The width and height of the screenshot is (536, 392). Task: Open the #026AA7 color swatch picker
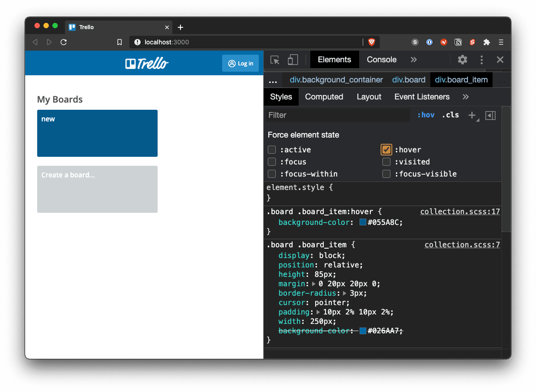[x=363, y=331]
